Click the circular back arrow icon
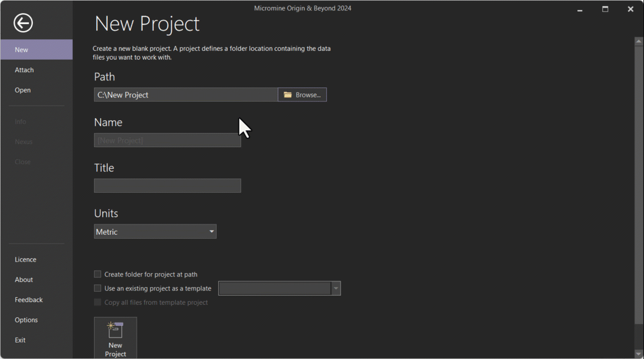The height and width of the screenshot is (359, 644). tap(22, 23)
